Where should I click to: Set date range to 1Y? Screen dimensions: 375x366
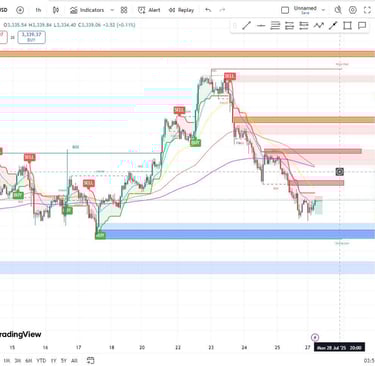point(53,361)
